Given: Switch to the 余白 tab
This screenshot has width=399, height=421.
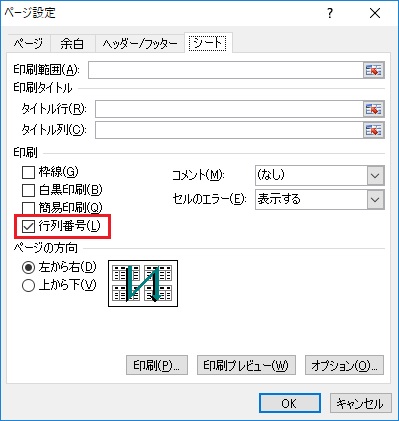Looking at the screenshot, I should 72,44.
